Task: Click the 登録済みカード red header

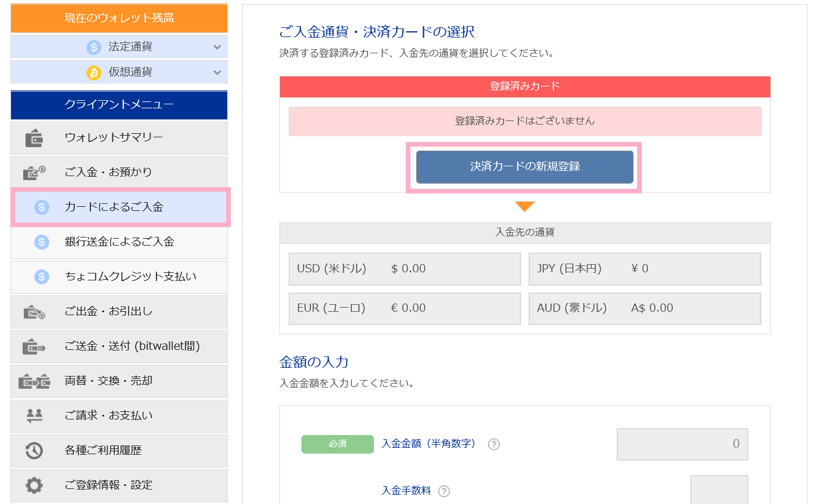Action: 525,86
